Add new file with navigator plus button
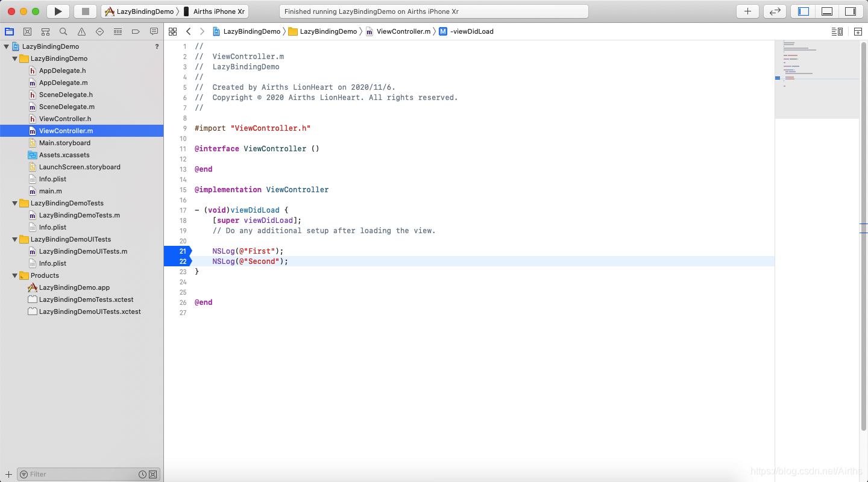This screenshot has height=482, width=868. 8,474
